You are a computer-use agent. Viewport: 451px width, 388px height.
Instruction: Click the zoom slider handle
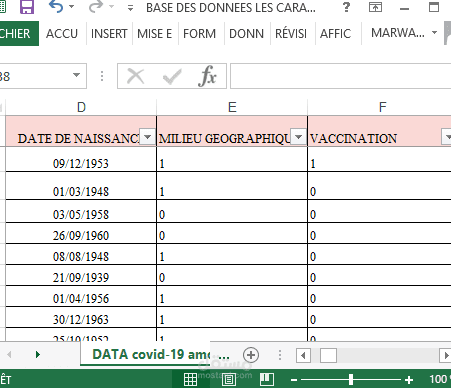coord(351,379)
